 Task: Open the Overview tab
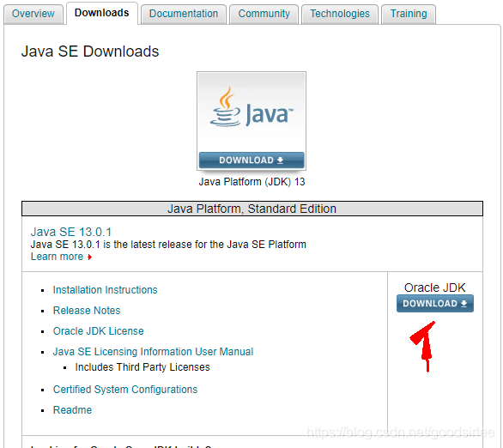pyautogui.click(x=33, y=14)
